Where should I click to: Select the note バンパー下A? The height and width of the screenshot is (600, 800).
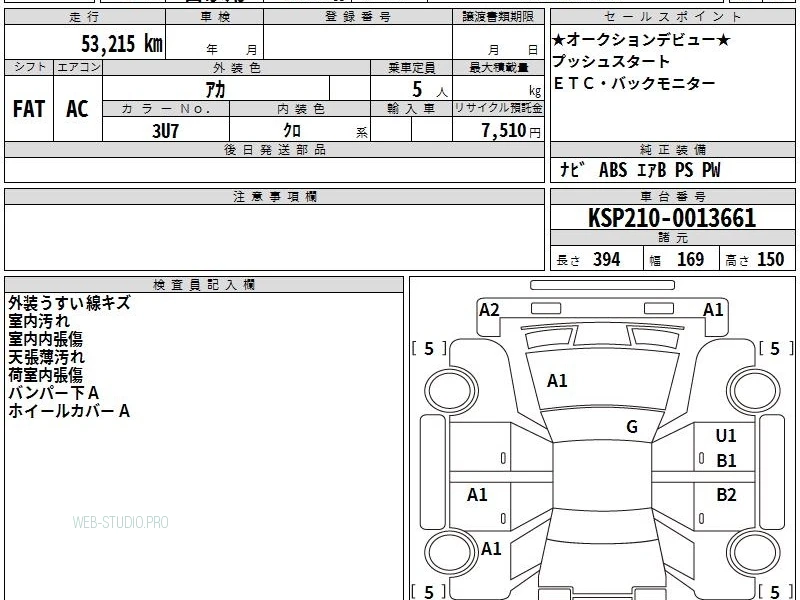pyautogui.click(x=53, y=393)
